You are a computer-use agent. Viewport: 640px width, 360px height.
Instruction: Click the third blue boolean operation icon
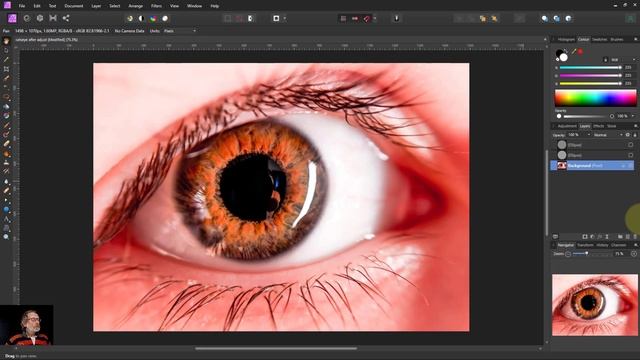click(569, 18)
